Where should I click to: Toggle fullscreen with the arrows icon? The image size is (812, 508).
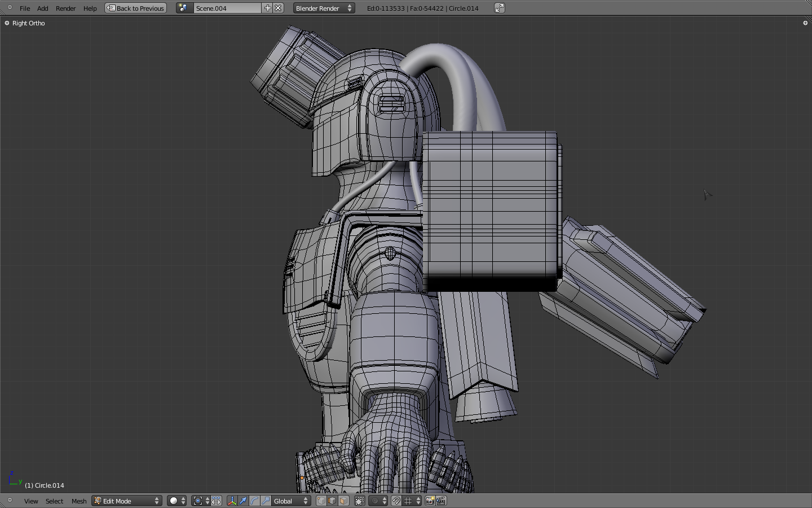coord(500,8)
